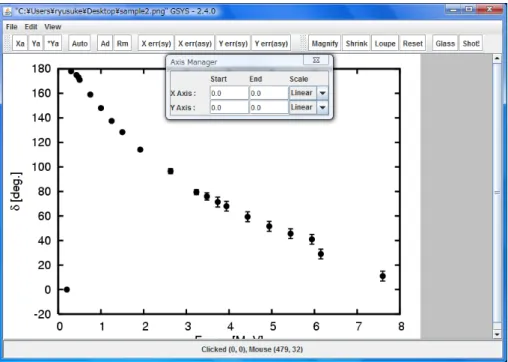Click the y-axis label 180
The height and width of the screenshot is (362, 508).
coord(41,69)
